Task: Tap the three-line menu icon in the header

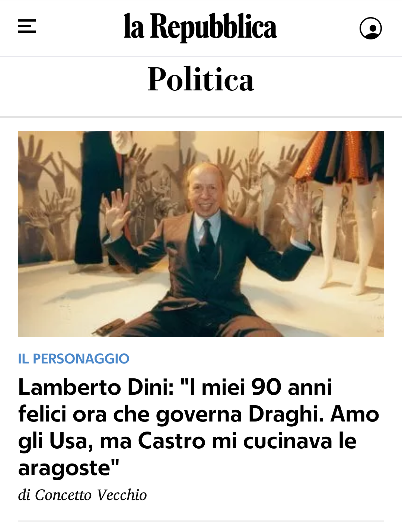Action: pyautogui.click(x=27, y=26)
